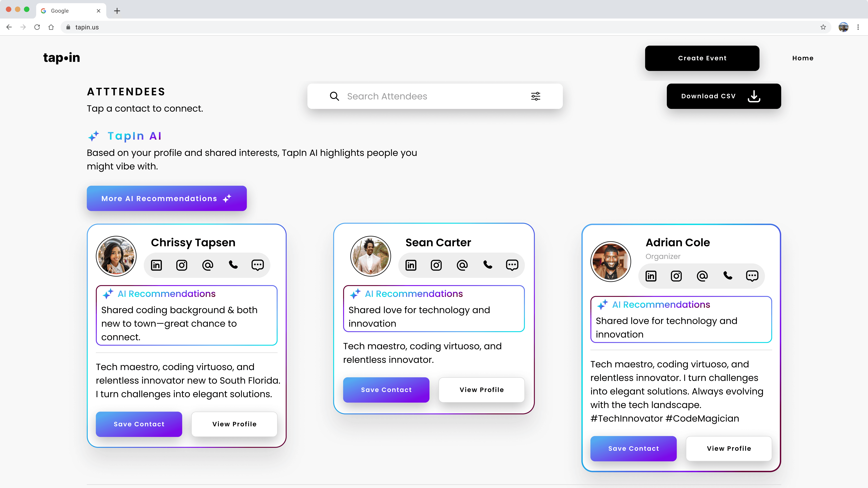The width and height of the screenshot is (868, 488).
Task: Go to Home in navigation
Action: (803, 58)
